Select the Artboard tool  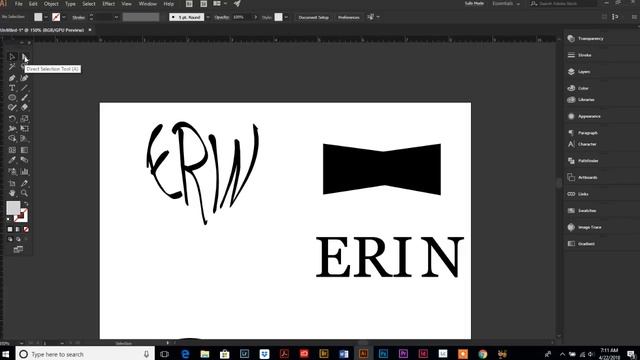pyautogui.click(x=12, y=183)
